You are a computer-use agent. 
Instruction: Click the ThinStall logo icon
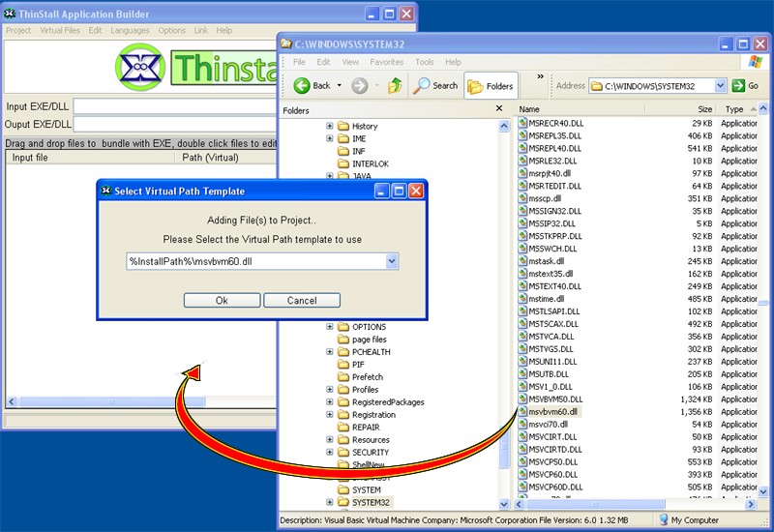[x=140, y=67]
